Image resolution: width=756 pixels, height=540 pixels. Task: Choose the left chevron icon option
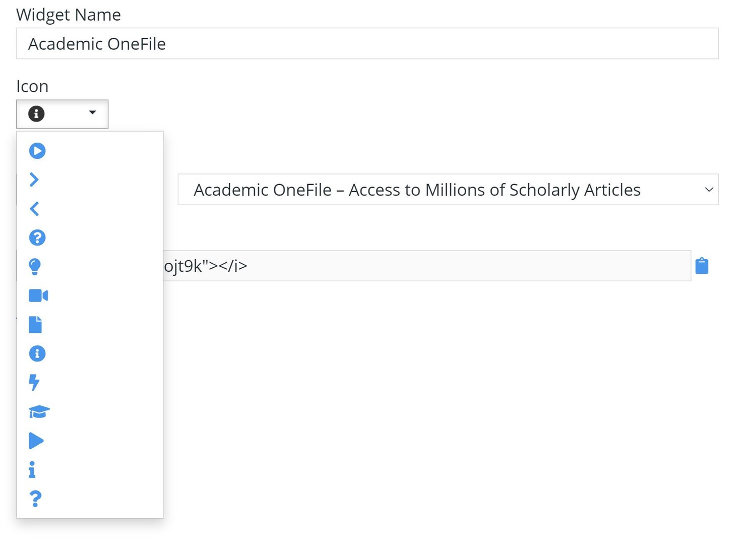[x=34, y=209]
